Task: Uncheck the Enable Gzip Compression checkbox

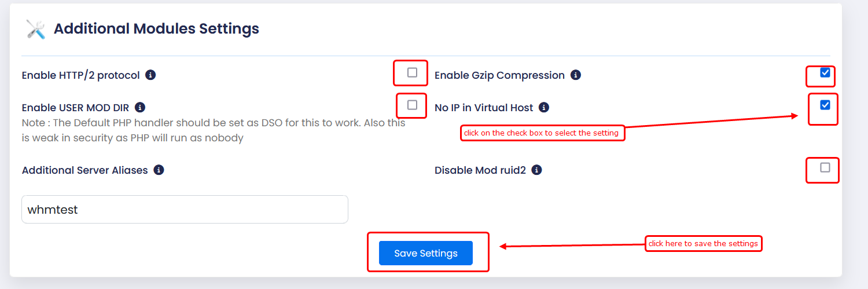Action: [x=825, y=72]
